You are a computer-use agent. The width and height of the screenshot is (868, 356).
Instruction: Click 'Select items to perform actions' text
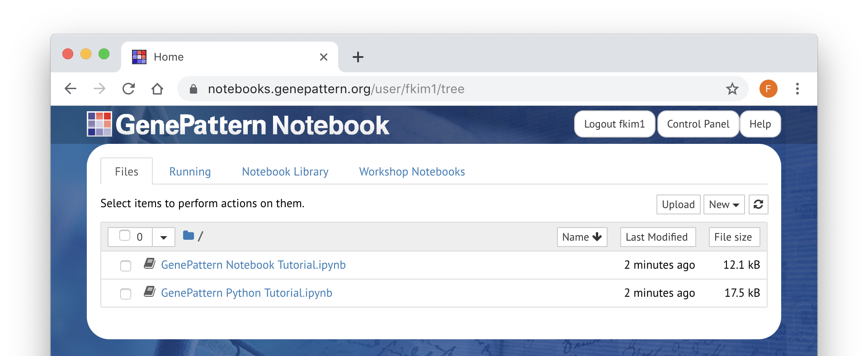tap(203, 203)
